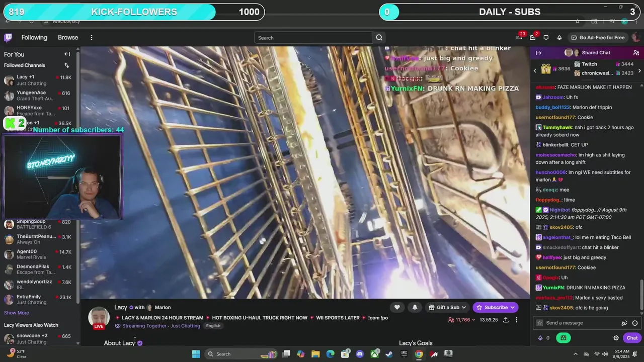Open the Bits cheer icon in chat input

624,323
